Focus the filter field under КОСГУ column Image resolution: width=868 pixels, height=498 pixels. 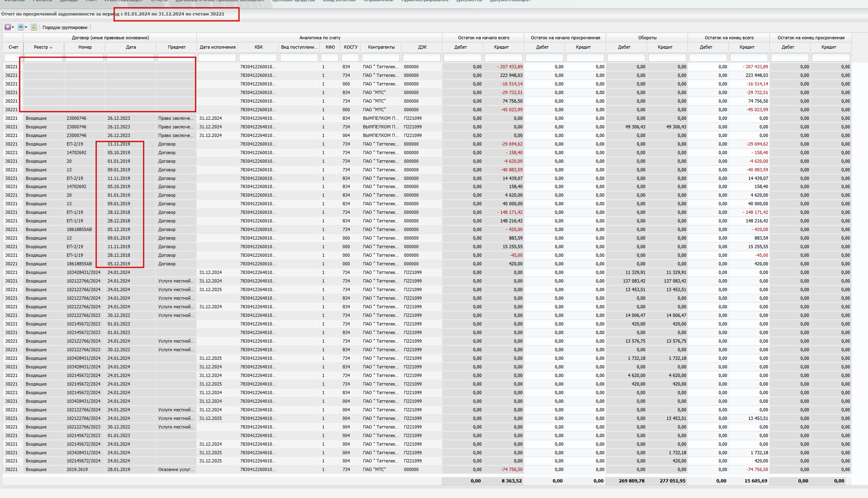pyautogui.click(x=350, y=57)
